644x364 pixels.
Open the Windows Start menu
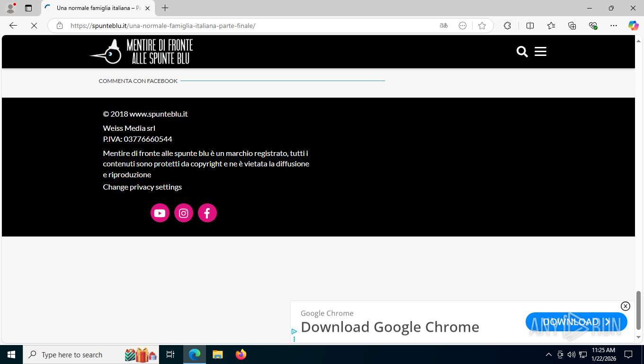click(11, 355)
